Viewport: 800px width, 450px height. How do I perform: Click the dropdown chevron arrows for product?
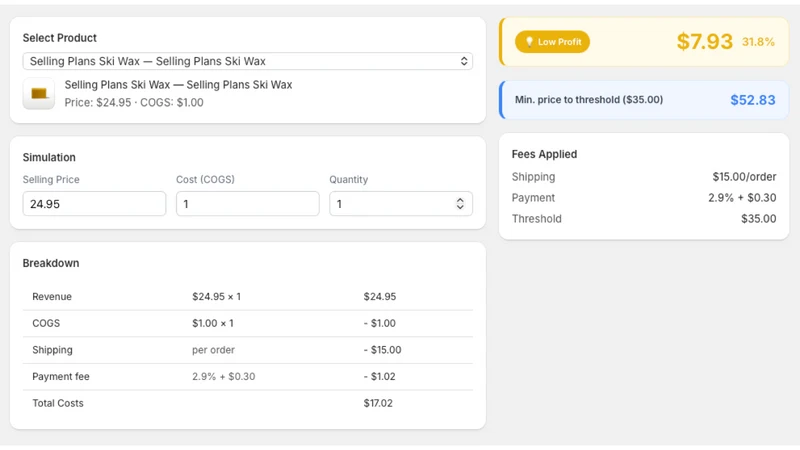coord(464,61)
